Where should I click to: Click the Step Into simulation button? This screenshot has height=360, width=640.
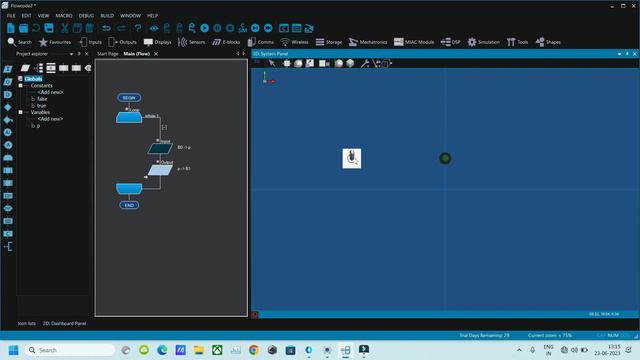tap(255, 28)
